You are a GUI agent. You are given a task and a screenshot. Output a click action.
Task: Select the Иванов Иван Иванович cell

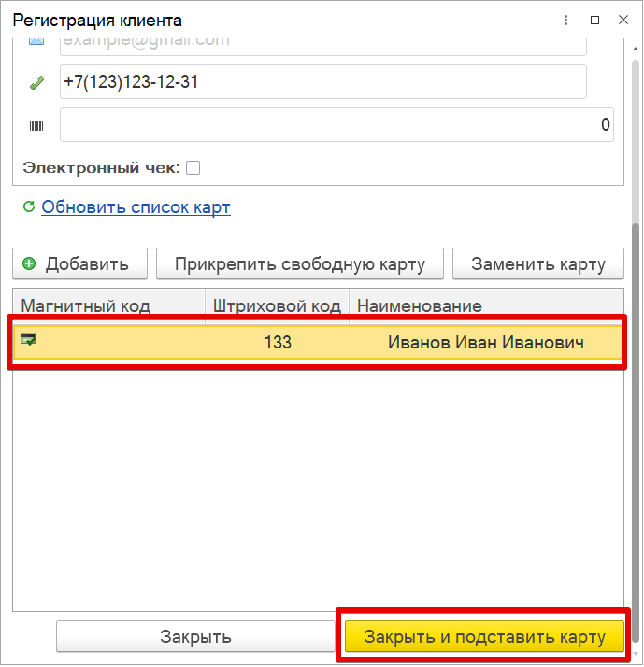click(x=486, y=342)
